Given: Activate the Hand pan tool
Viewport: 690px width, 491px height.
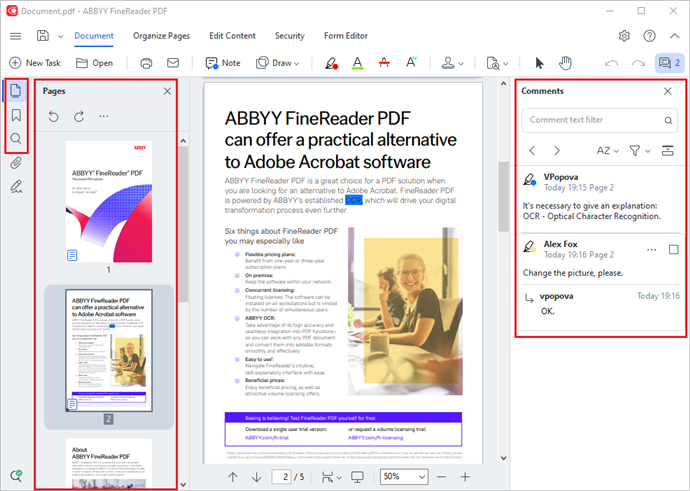Looking at the screenshot, I should coord(565,63).
